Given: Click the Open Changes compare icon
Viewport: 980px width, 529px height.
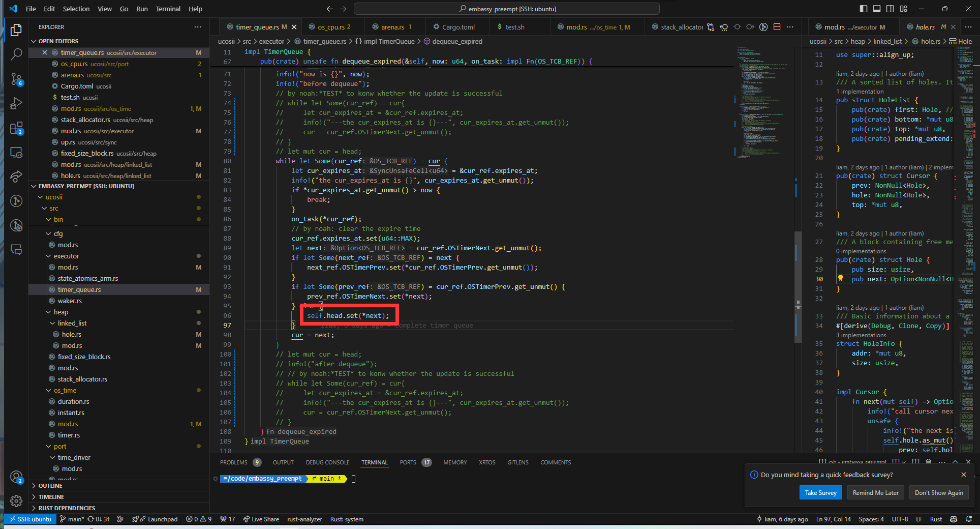Looking at the screenshot, I should (x=711, y=27).
